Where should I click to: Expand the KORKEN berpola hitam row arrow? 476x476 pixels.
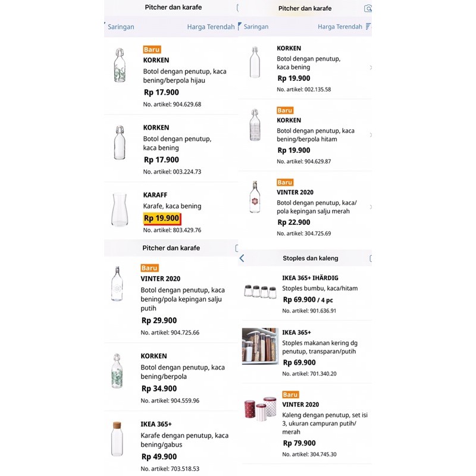click(370, 136)
